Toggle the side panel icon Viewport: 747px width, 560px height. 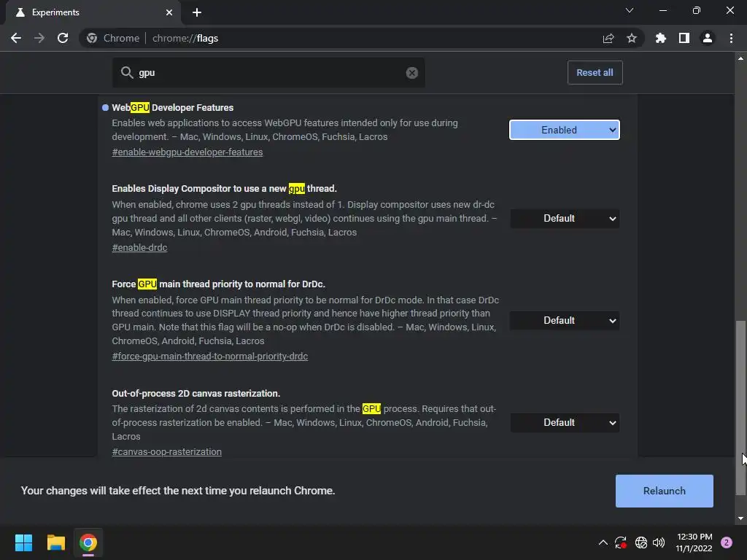[684, 38]
